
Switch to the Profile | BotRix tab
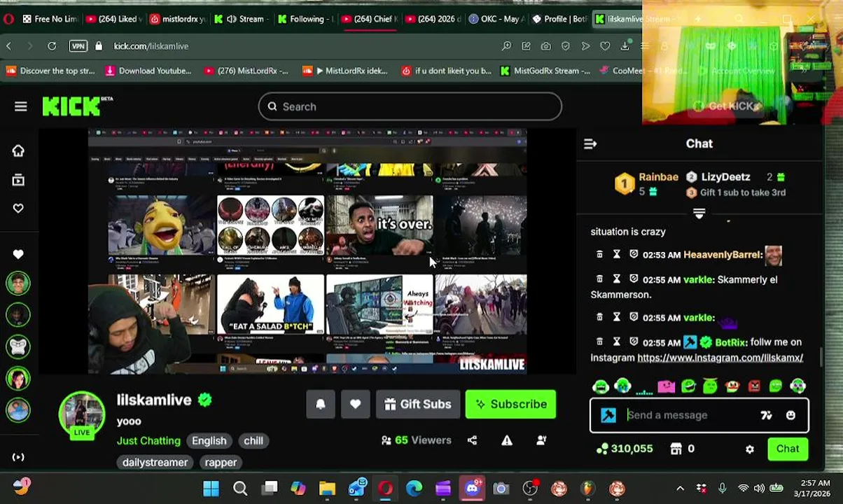(x=559, y=19)
